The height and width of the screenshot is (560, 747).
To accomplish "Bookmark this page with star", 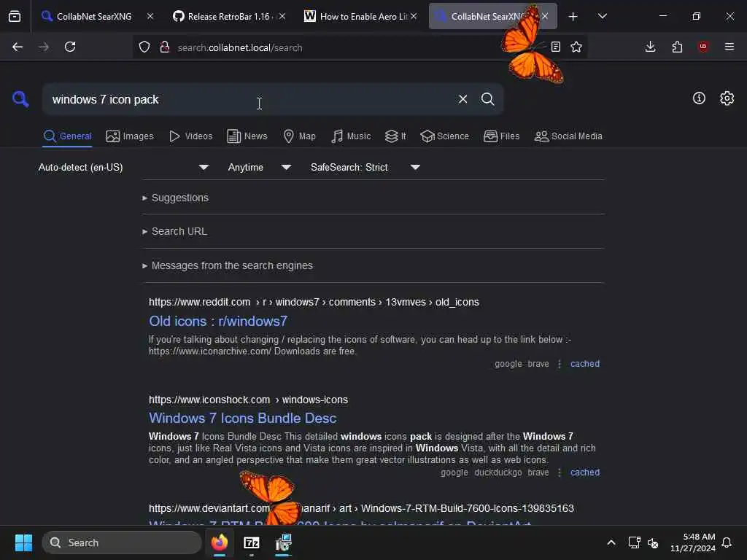I will pos(576,47).
